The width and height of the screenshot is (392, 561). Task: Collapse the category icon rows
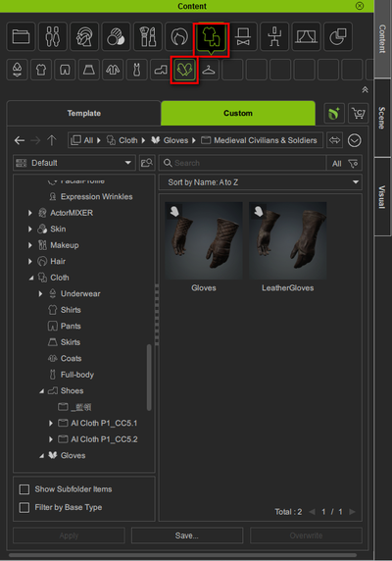[x=365, y=90]
